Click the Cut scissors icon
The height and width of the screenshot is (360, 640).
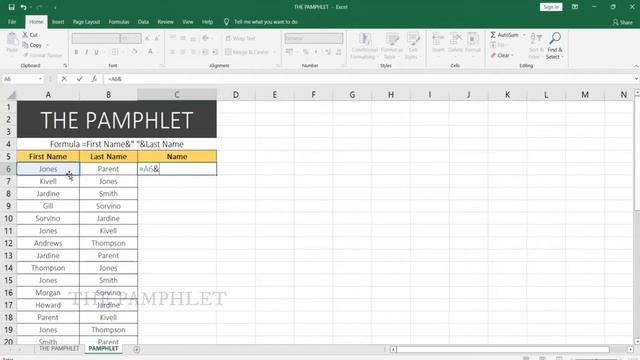pos(25,35)
